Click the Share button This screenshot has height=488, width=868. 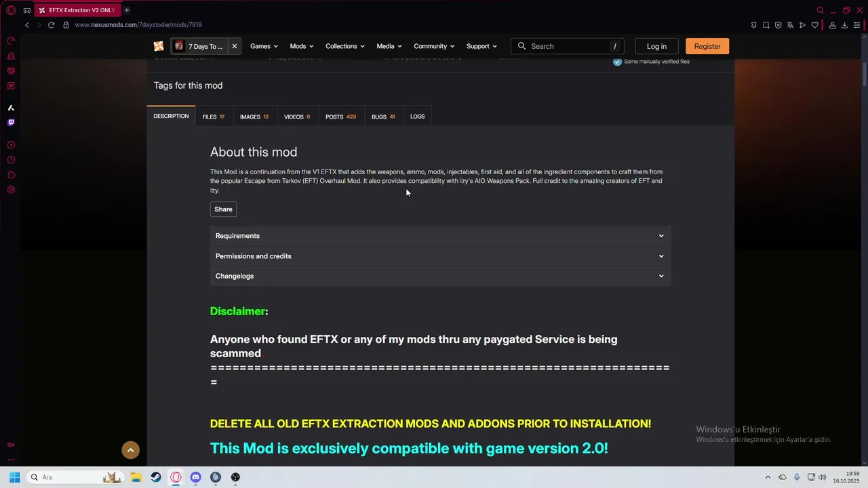click(223, 209)
